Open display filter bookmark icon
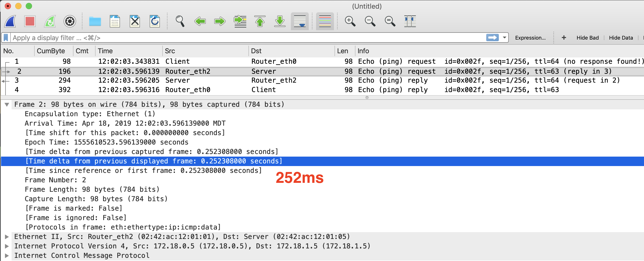The width and height of the screenshot is (644, 261). [6, 38]
